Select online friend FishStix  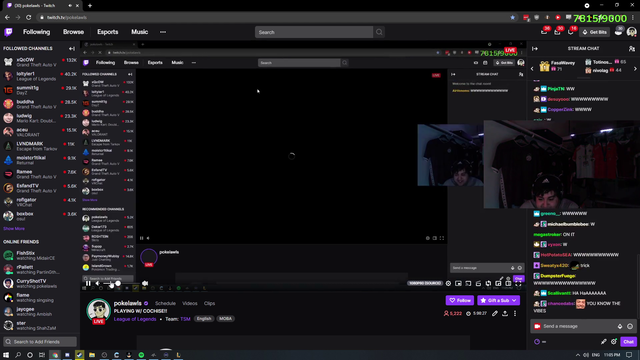(40, 256)
